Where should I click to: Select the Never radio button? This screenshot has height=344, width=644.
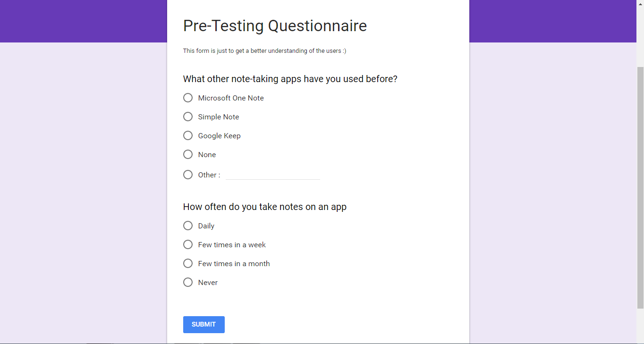tap(188, 282)
